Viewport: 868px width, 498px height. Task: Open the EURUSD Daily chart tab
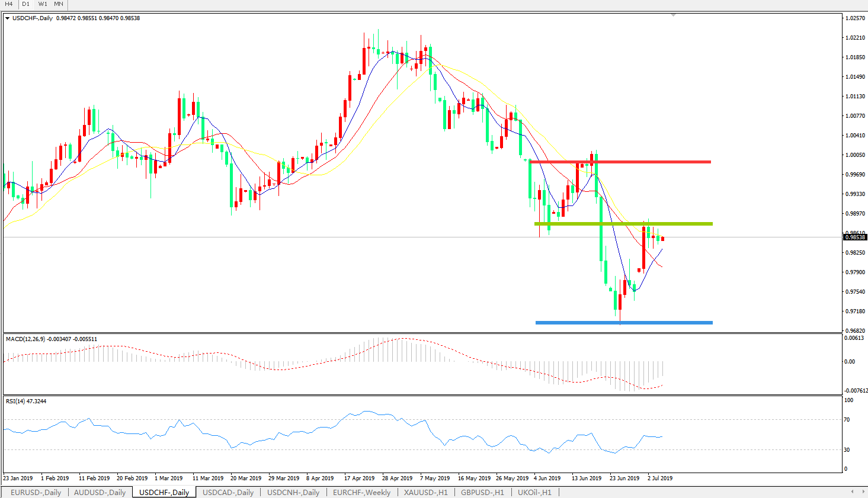click(36, 492)
